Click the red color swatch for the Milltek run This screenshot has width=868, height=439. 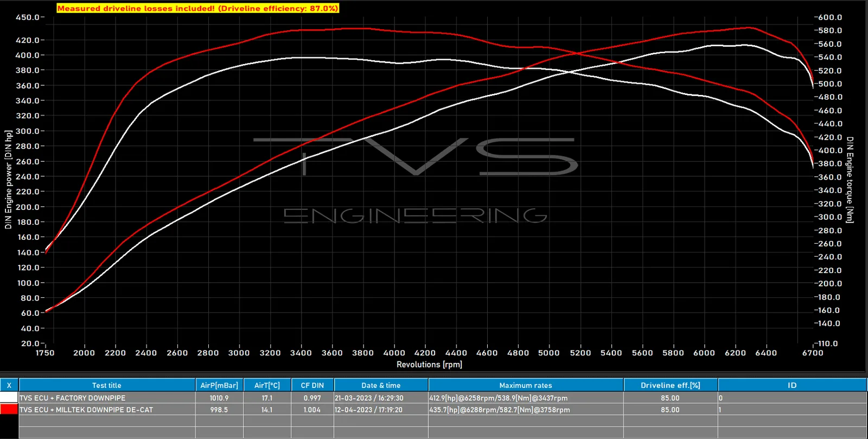coord(9,410)
